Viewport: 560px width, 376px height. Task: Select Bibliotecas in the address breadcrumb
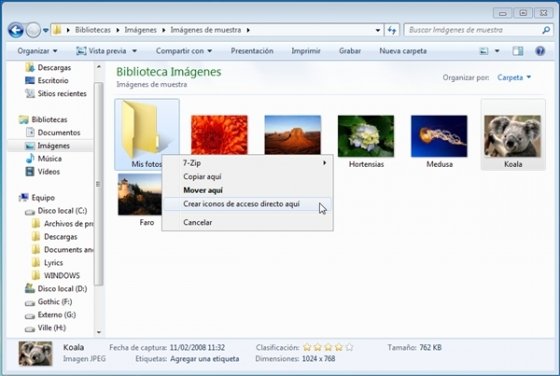pyautogui.click(x=92, y=30)
